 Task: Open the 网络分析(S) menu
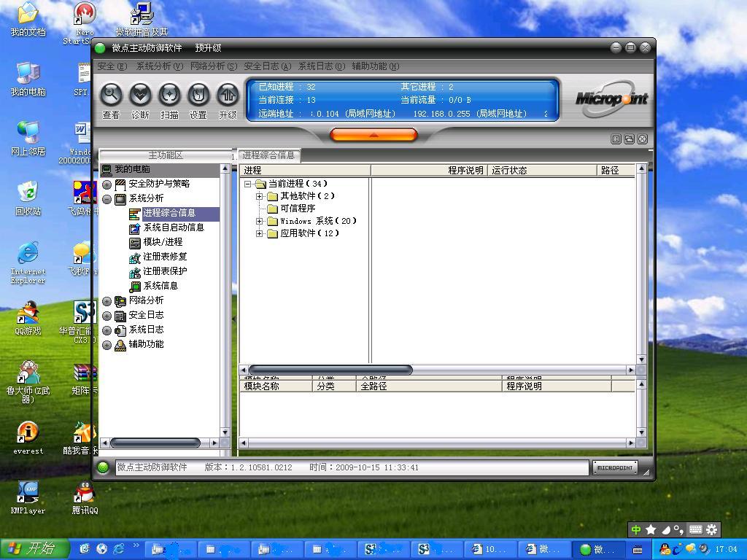click(214, 66)
